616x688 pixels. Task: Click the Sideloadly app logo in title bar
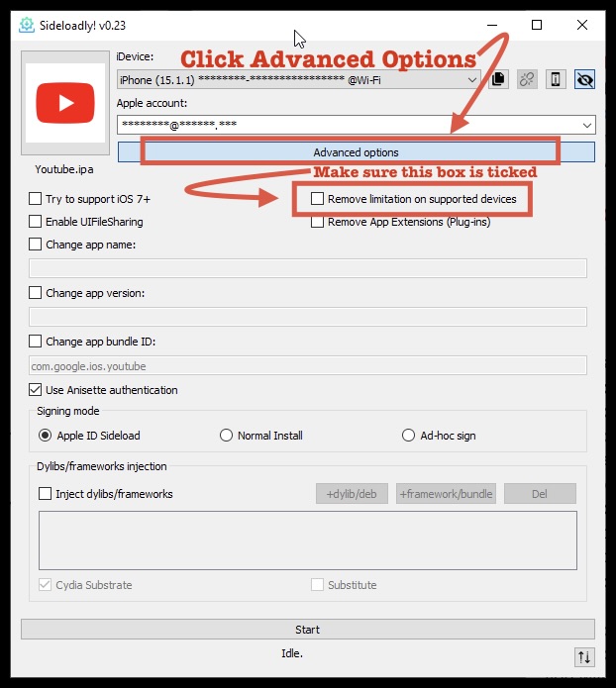pyautogui.click(x=27, y=25)
